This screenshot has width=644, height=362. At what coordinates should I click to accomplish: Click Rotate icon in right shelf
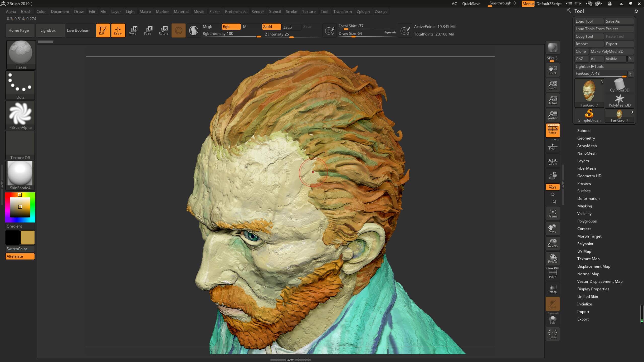(553, 258)
